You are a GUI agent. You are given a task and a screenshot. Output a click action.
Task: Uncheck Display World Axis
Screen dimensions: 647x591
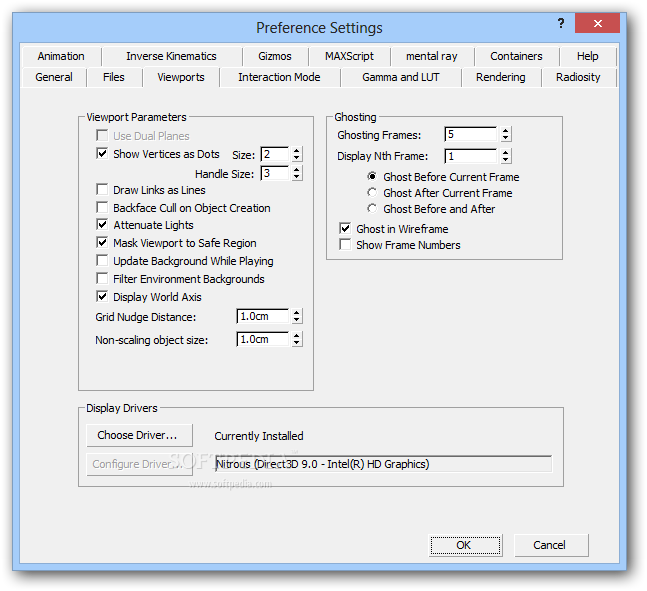pos(102,296)
